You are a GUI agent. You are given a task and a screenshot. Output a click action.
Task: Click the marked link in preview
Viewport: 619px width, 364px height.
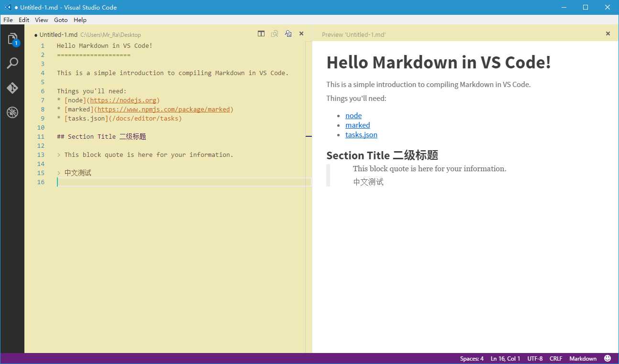[358, 125]
